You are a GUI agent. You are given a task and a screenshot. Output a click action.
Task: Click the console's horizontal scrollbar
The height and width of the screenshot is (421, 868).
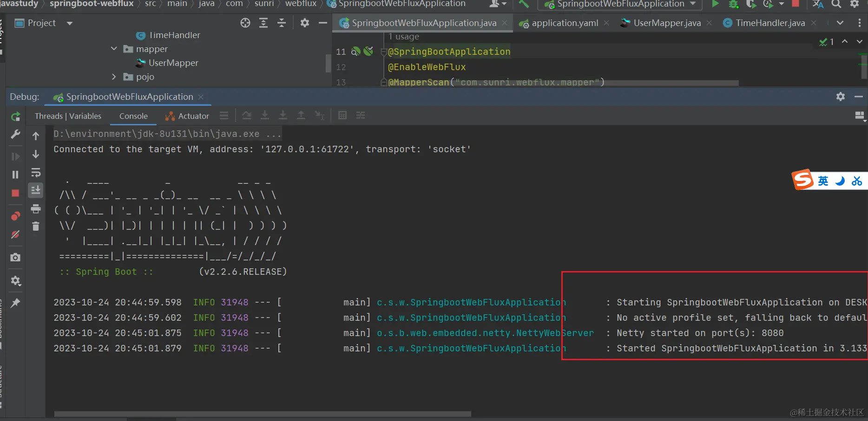click(263, 414)
